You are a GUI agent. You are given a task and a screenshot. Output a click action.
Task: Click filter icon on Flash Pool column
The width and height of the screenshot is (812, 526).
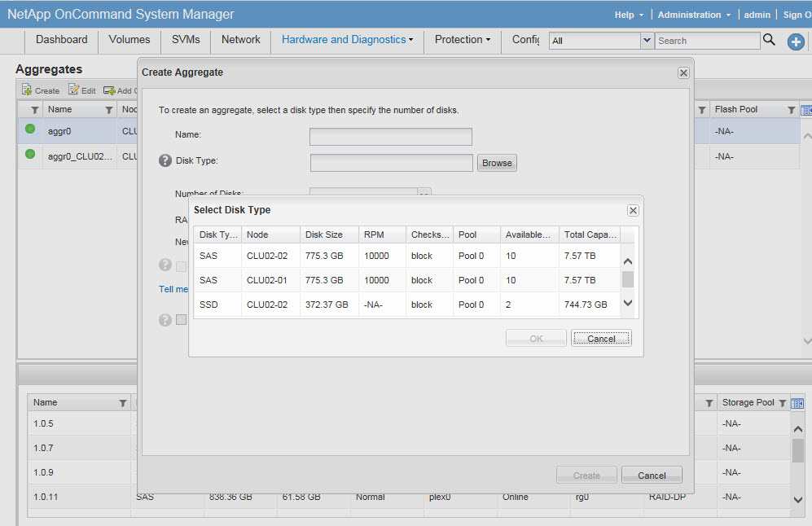[x=792, y=110]
